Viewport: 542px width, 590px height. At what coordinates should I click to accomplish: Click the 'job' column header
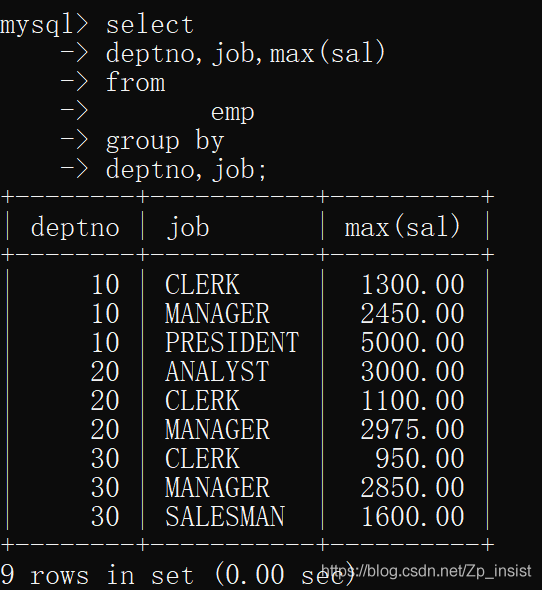[188, 228]
